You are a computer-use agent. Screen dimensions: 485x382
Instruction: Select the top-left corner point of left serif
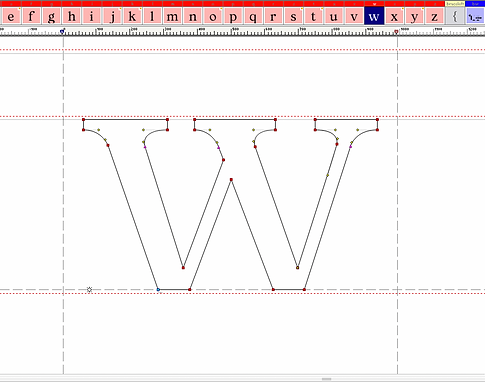[84, 119]
